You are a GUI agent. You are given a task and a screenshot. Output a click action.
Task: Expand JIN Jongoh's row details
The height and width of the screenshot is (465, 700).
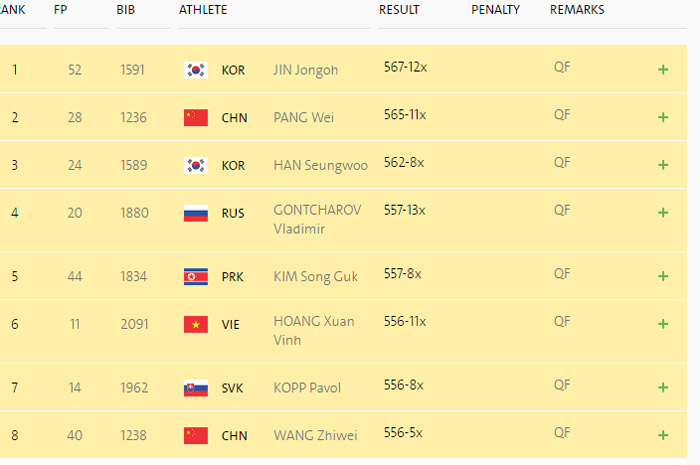point(662,70)
